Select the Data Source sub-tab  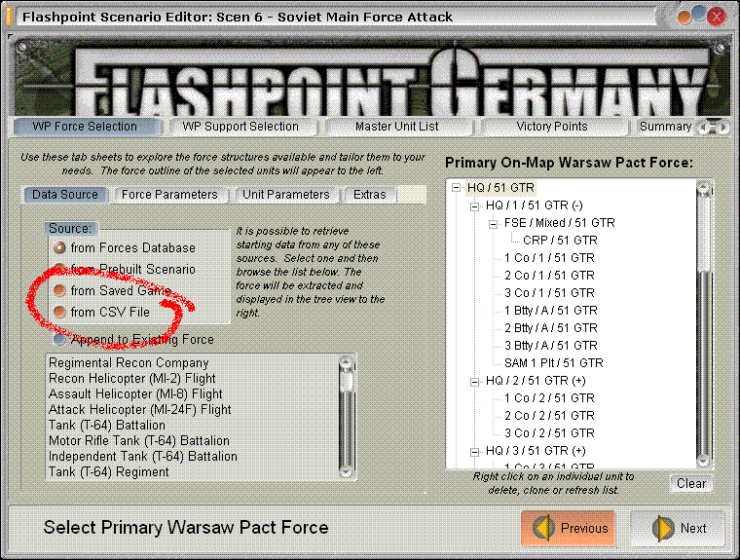pyautogui.click(x=65, y=195)
